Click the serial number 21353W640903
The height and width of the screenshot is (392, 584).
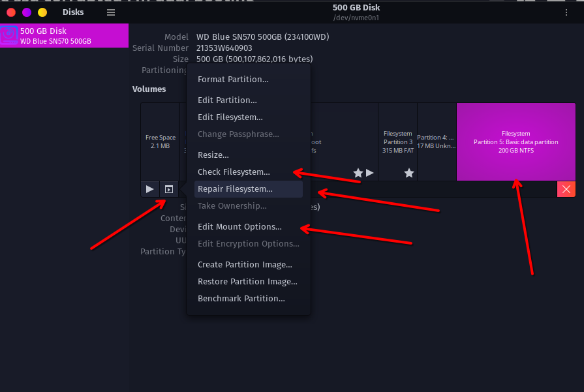click(x=224, y=48)
